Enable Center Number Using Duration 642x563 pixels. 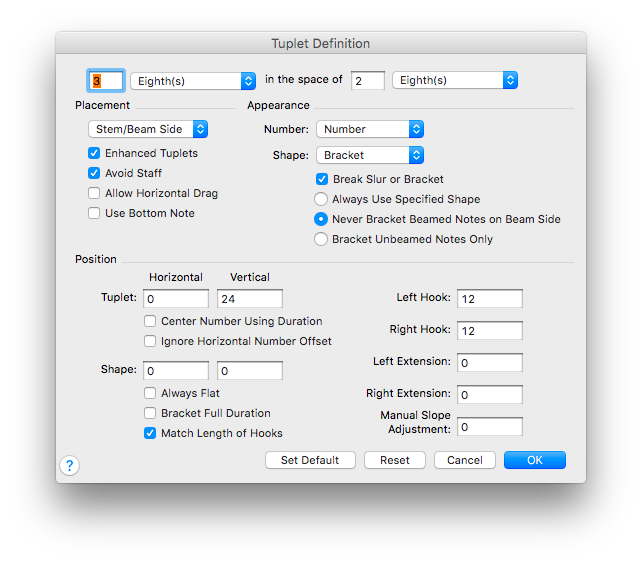[x=150, y=321]
